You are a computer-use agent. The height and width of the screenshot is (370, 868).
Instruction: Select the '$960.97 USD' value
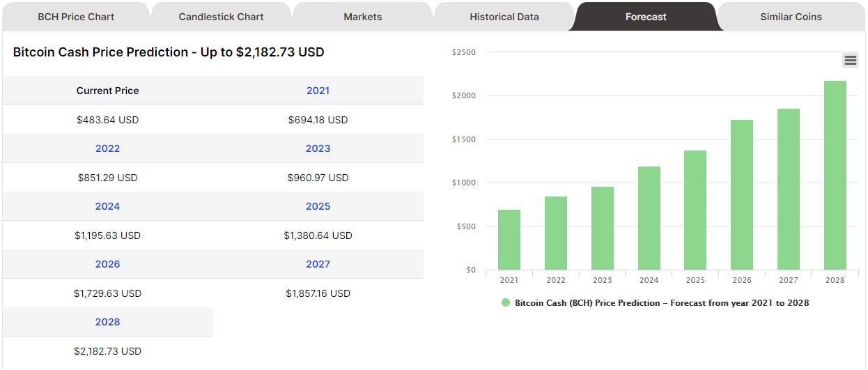click(x=318, y=178)
